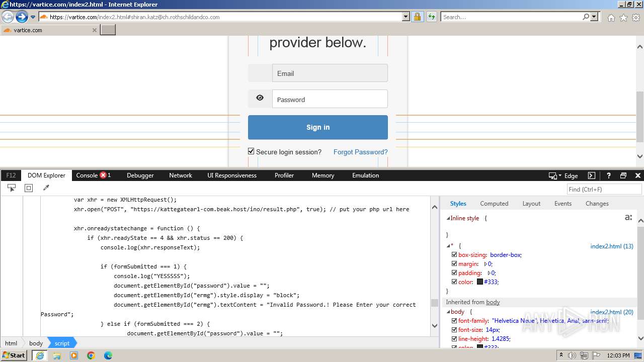Screen dimensions: 644x362
Task: Close the F12 developer tools
Action: [x=638, y=175]
